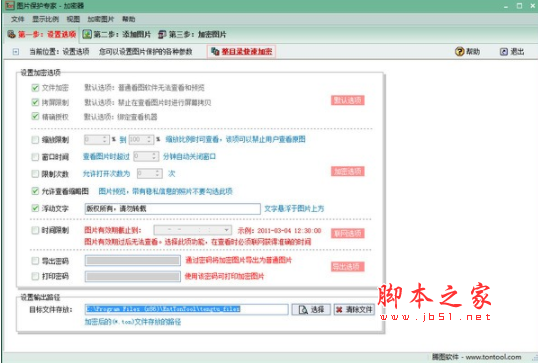Viewport: 538px width, 363px height.
Task: Click the 示例 2011-03-04 12:30:00 text
Action: [279, 231]
